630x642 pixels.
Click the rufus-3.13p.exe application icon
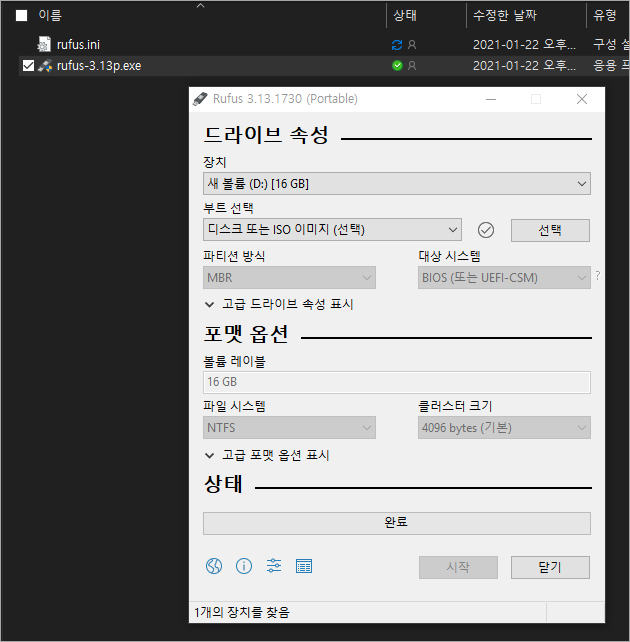pos(45,66)
